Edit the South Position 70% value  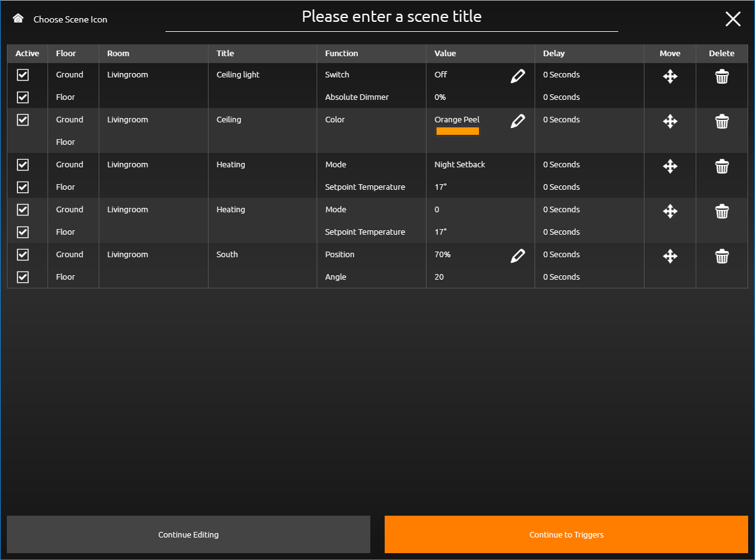[x=518, y=256]
